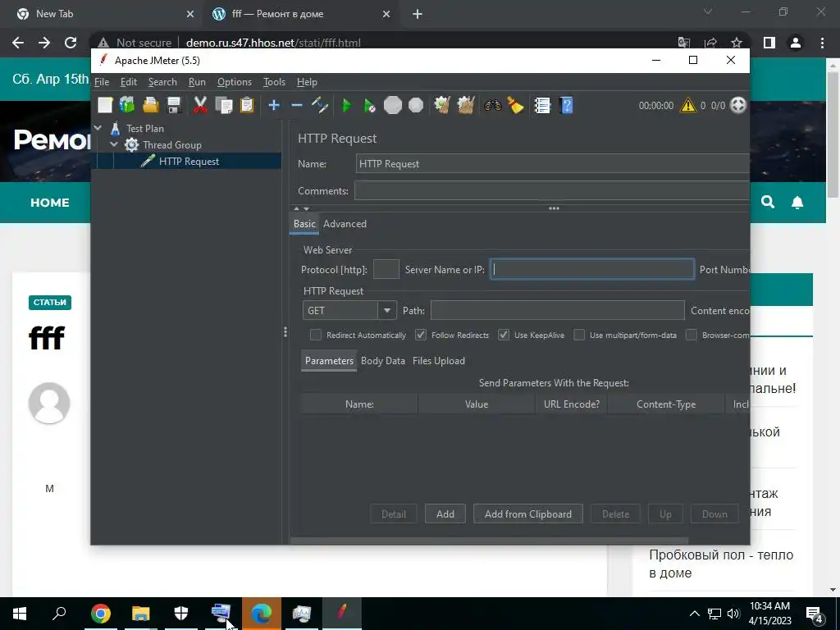Select the Parameters tab
Viewport: 840px width, 630px height.
tap(329, 361)
